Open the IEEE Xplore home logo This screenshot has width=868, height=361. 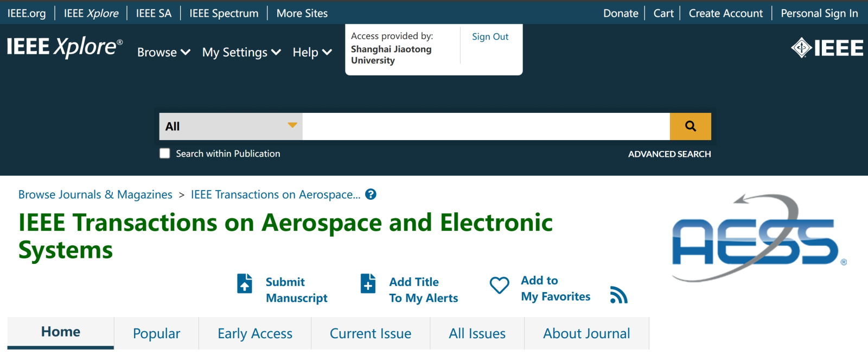[65, 47]
